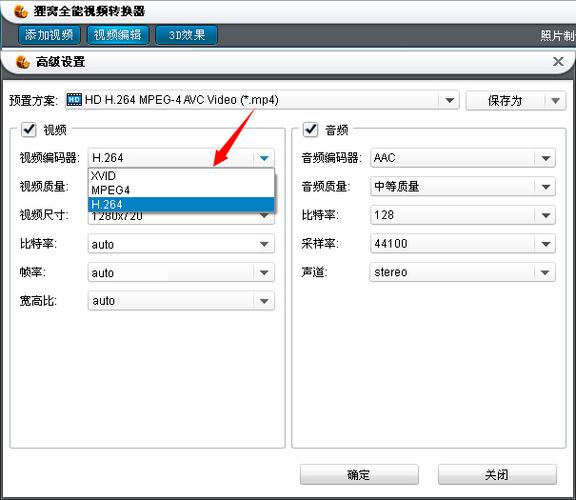Open the 声道 stereo dropdown
The width and height of the screenshot is (576, 500).
point(463,272)
